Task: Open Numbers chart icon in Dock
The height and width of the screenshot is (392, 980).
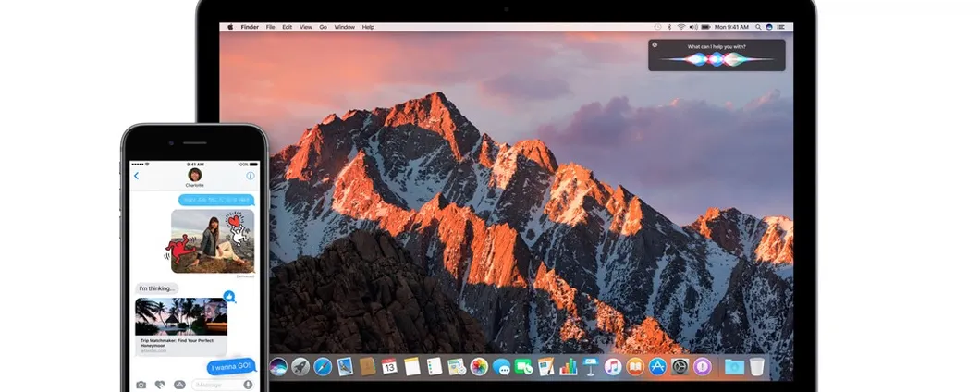Action: click(x=569, y=366)
